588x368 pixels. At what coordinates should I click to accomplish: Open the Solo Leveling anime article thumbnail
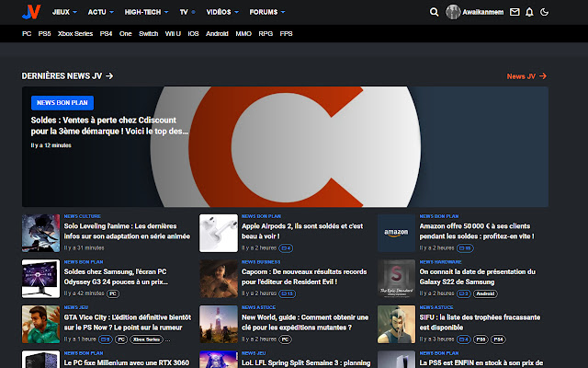click(40, 234)
